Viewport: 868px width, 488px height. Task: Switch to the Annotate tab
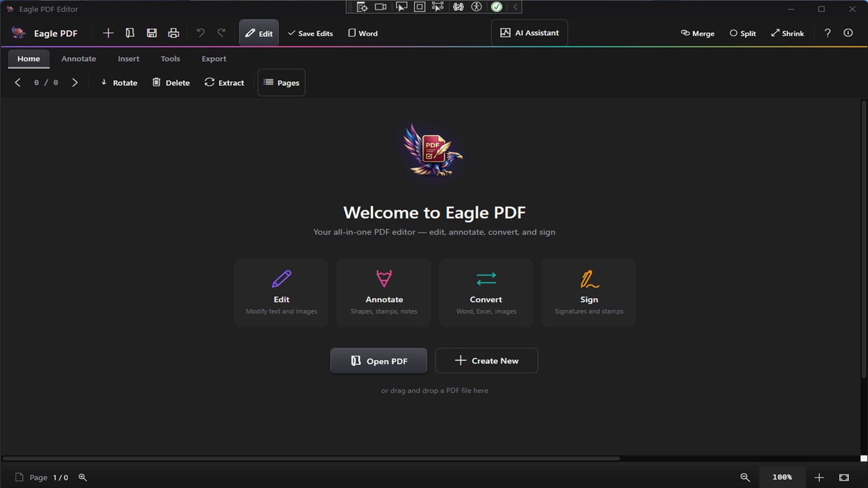pos(78,58)
